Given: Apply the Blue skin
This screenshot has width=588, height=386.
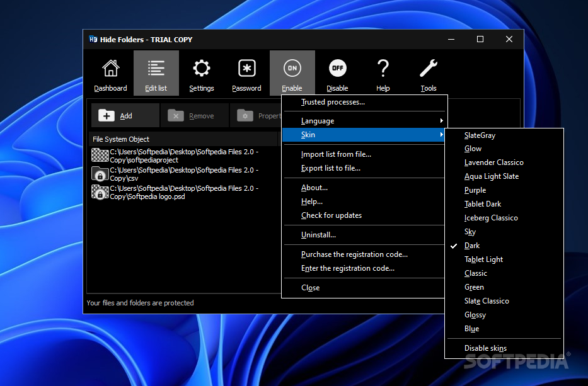Looking at the screenshot, I should [504, 329].
